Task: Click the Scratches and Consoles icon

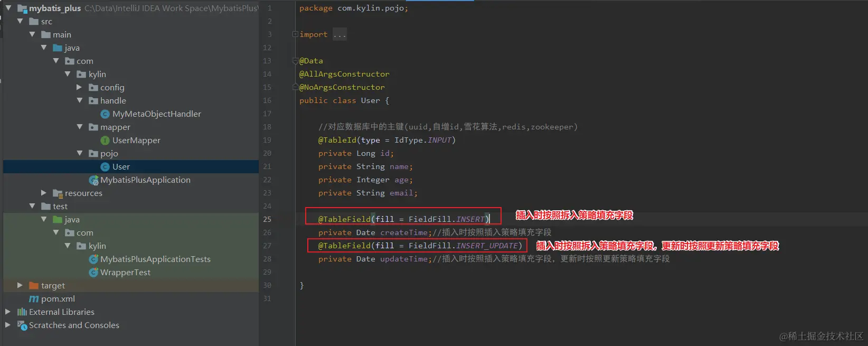Action: (22, 325)
